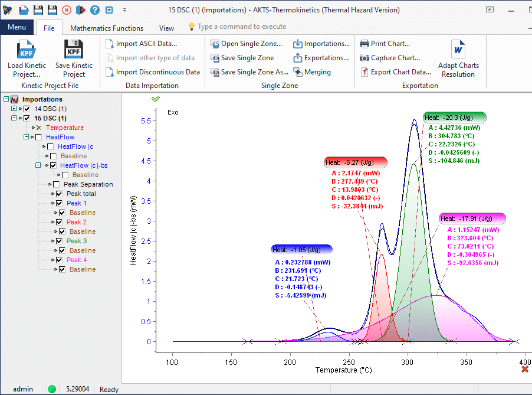
Task: Toggle the Peak 3 checkbox off
Action: click(59, 241)
